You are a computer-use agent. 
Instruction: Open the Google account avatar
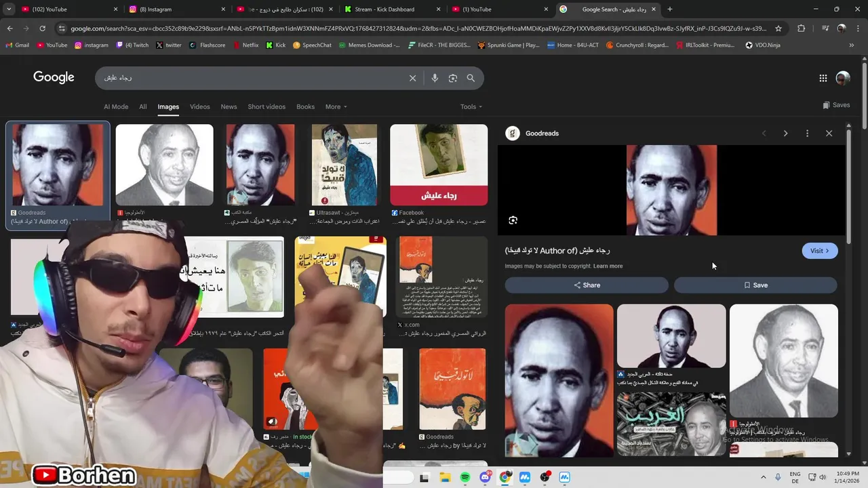point(843,78)
